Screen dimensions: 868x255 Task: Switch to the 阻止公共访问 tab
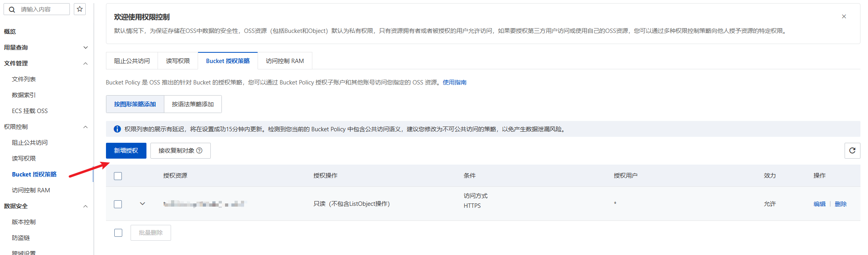pyautogui.click(x=132, y=61)
